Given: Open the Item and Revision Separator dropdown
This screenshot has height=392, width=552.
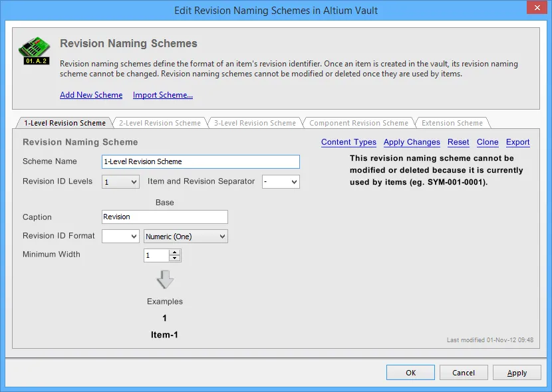Looking at the screenshot, I should (281, 182).
